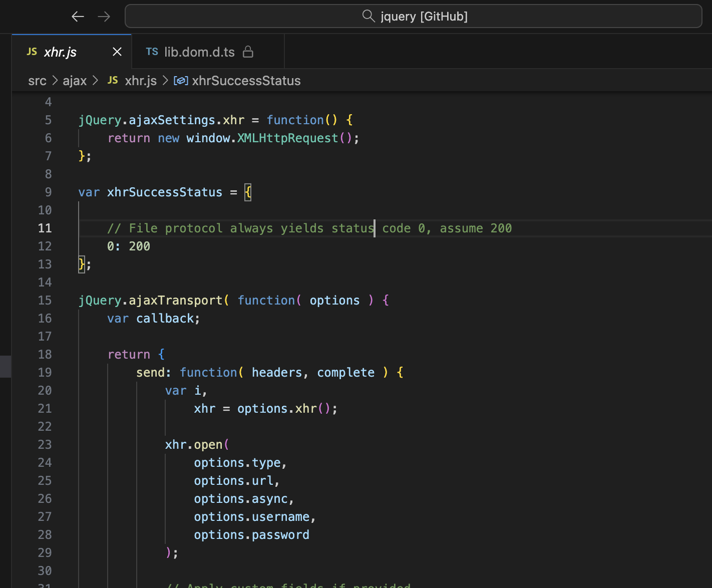Open the chevron following ajax breadcrumb
The image size is (712, 588).
(95, 80)
